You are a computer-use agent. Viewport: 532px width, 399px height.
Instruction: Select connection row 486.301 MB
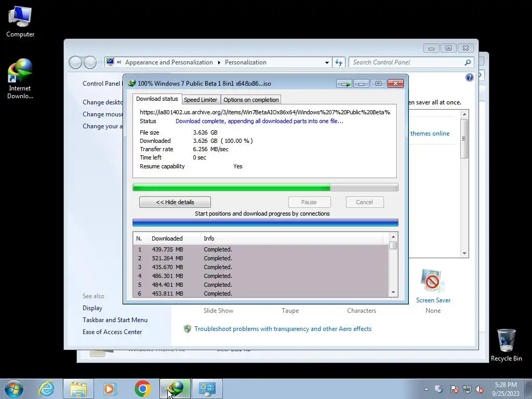pos(261,276)
